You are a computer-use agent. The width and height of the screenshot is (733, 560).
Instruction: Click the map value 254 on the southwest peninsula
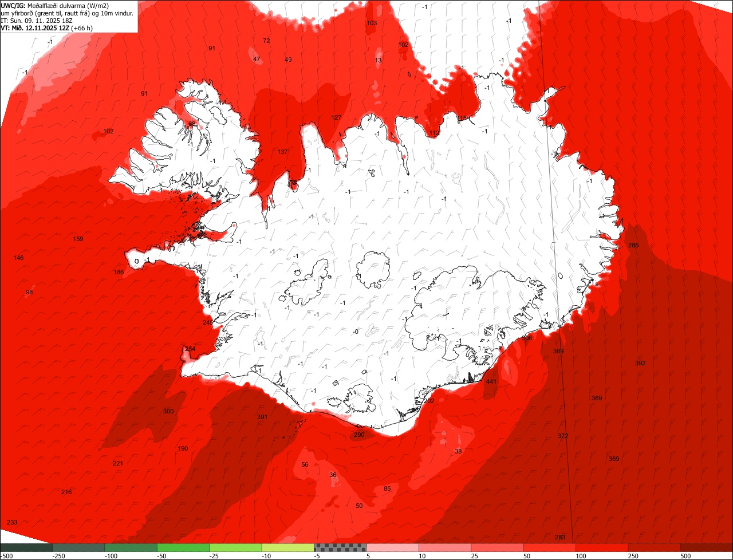(x=190, y=349)
